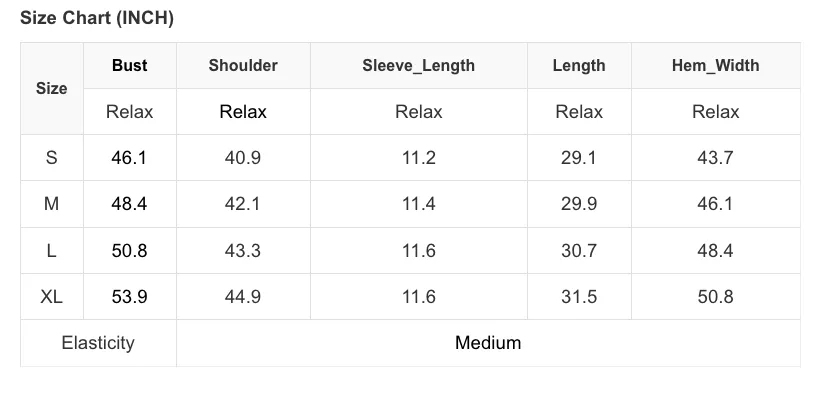
Task: Click shoulder value 42.1 for size M
Action: coord(243,204)
